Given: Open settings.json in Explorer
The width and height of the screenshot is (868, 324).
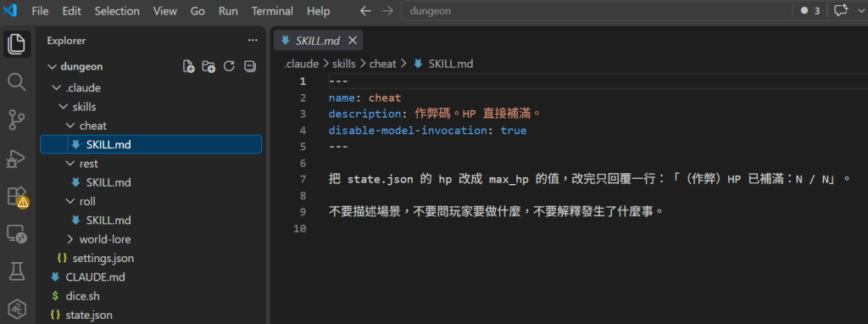Looking at the screenshot, I should [x=151, y=258].
